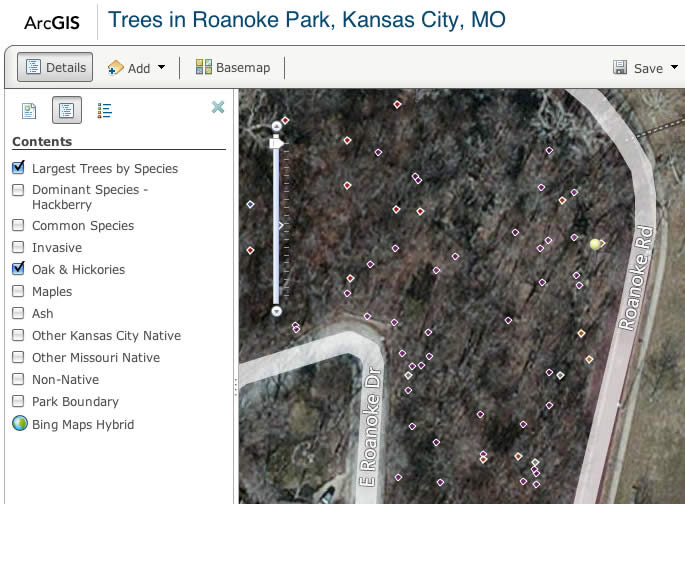Screen dimensions: 685x564
Task: Disable the Oak & Hickories layer
Action: [x=19, y=269]
